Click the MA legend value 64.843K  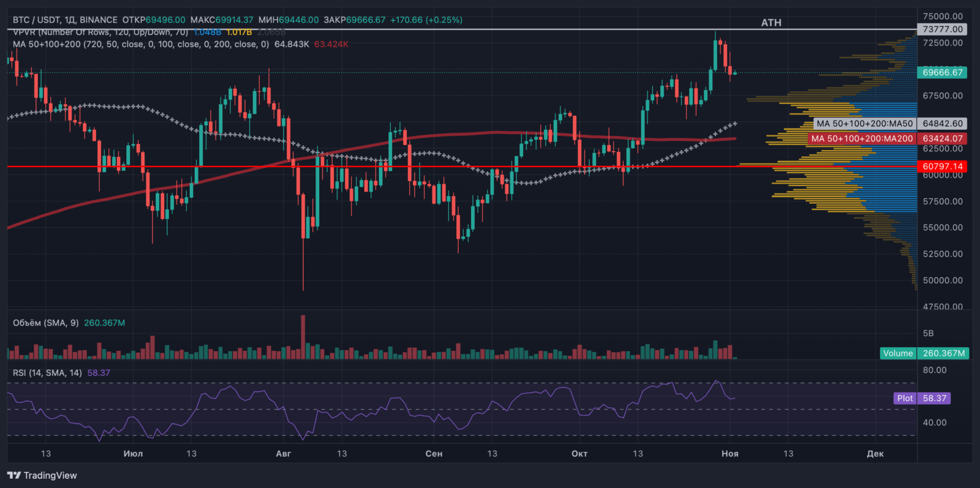pyautogui.click(x=292, y=44)
